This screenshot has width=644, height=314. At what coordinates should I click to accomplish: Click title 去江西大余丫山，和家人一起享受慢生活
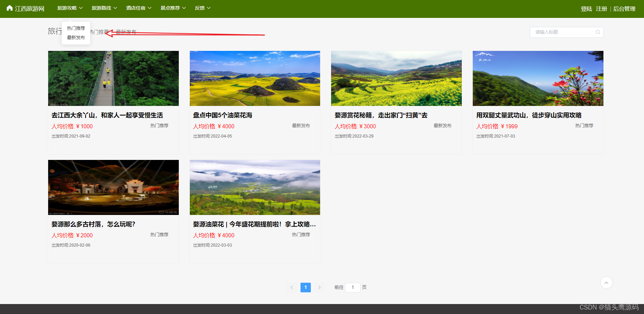[107, 115]
